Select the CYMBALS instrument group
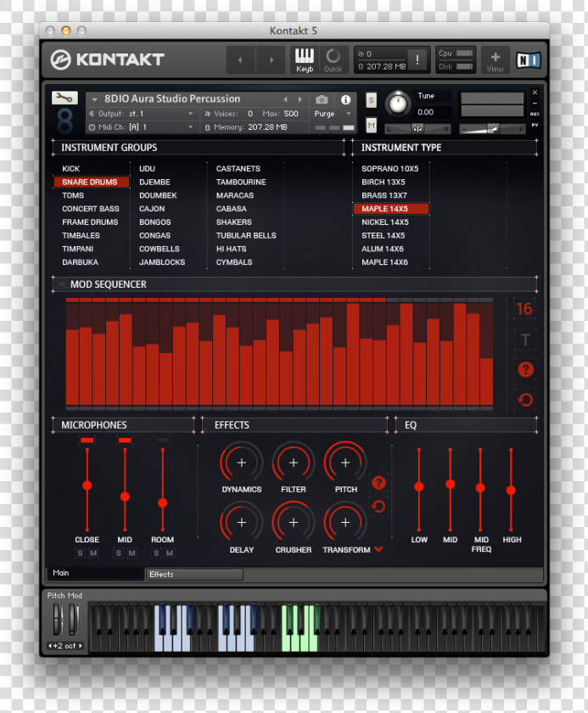The width and height of the screenshot is (588, 713). pos(234,262)
